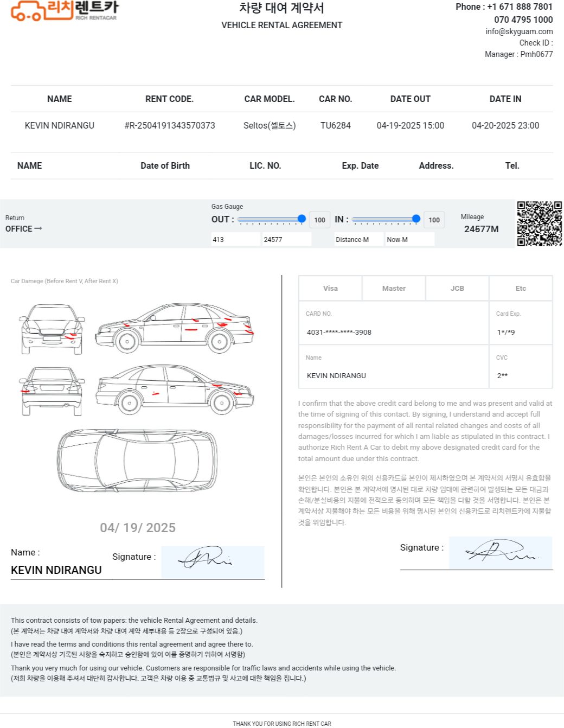Select the rear-view car damage diagram
564x728 pixels.
tap(52, 391)
